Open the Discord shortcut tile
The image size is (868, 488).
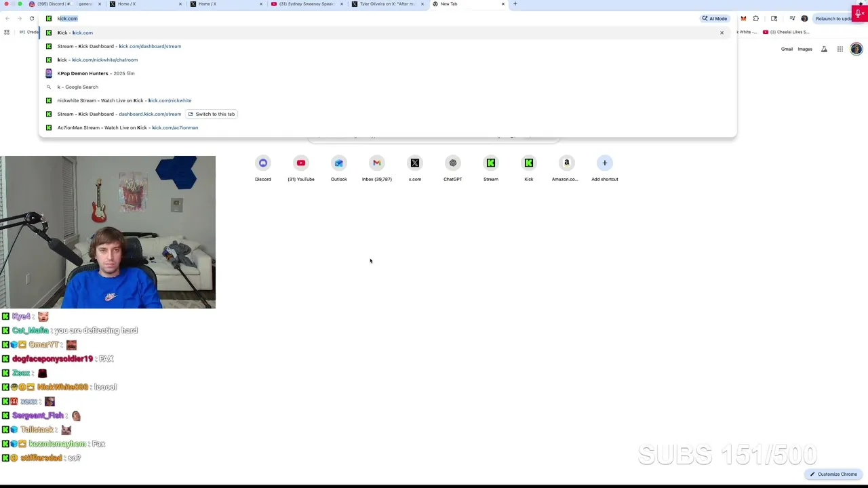click(x=263, y=169)
